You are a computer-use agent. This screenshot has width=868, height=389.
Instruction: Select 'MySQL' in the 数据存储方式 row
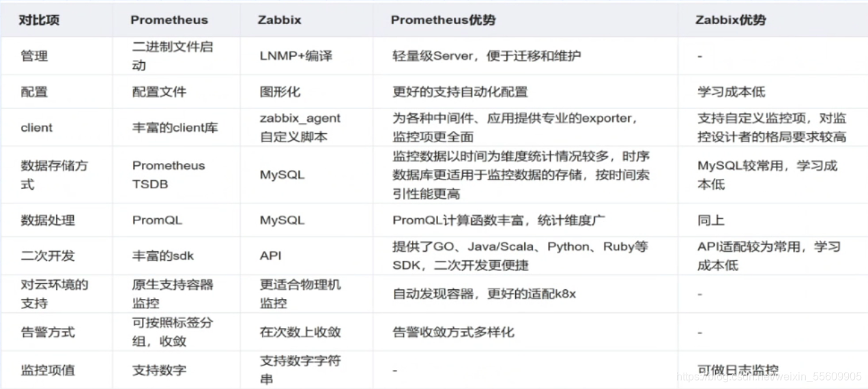282,175
